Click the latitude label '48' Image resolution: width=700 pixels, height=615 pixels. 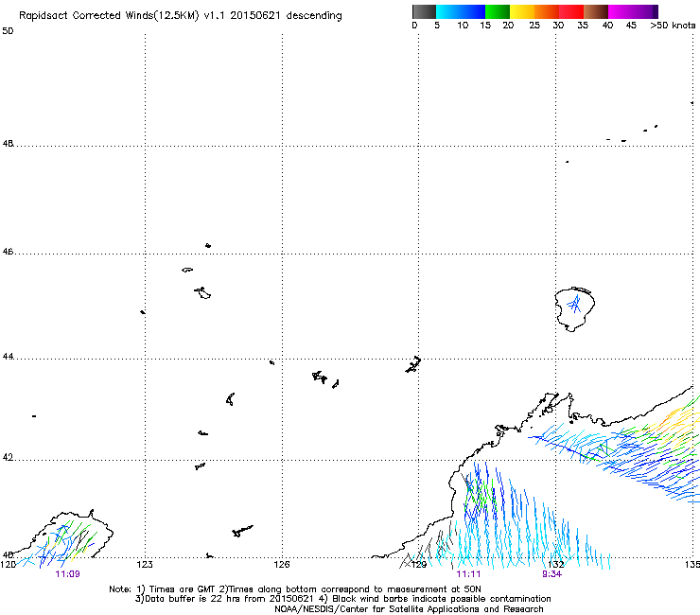coord(8,144)
